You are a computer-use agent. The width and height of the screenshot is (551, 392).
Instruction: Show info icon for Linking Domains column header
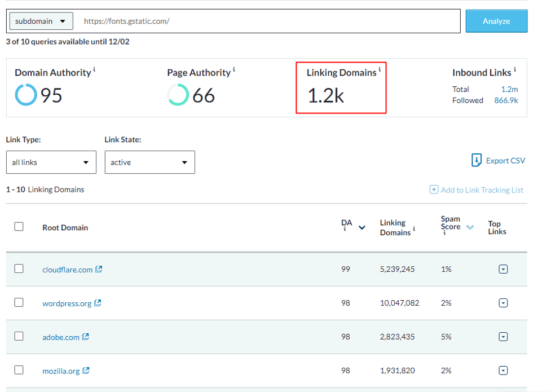click(x=414, y=228)
